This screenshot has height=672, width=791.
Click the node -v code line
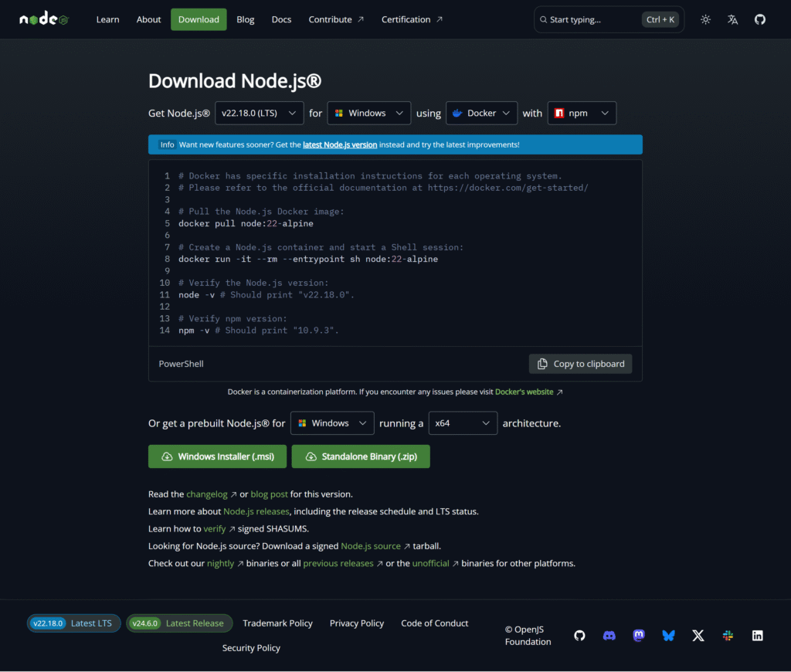266,295
